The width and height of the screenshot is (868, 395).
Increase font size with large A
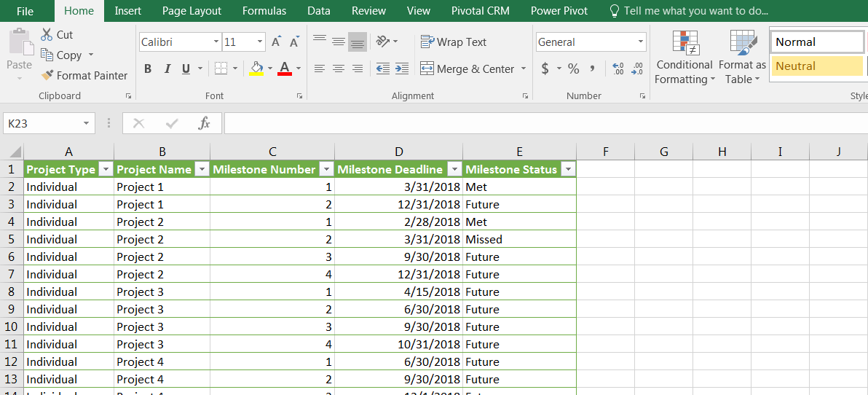click(276, 42)
